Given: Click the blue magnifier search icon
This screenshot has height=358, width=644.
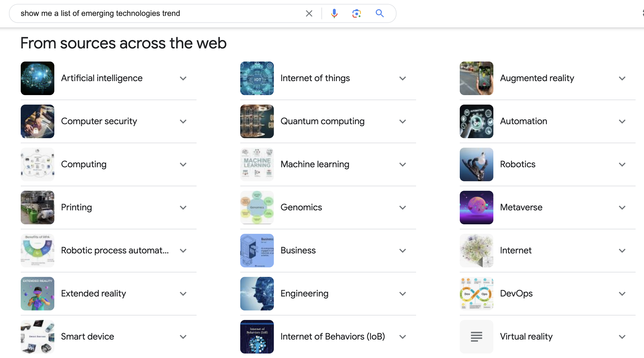Looking at the screenshot, I should [x=379, y=13].
